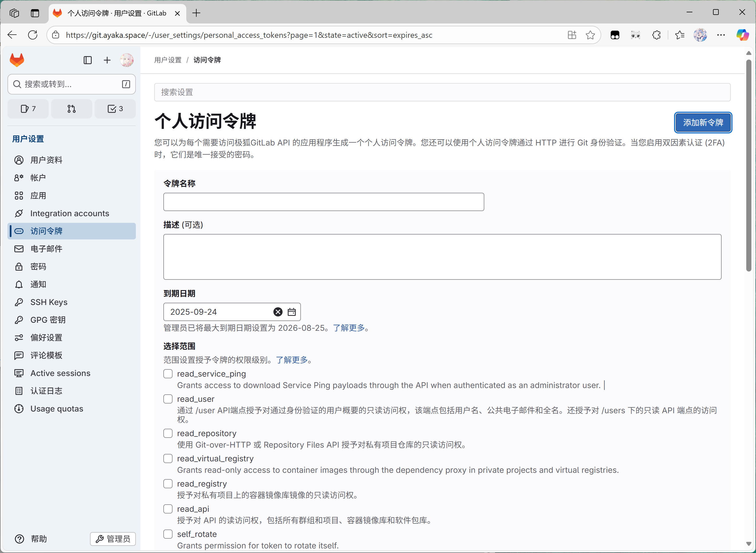756x553 pixels.
Task: Click the GitLab logo
Action: point(16,60)
